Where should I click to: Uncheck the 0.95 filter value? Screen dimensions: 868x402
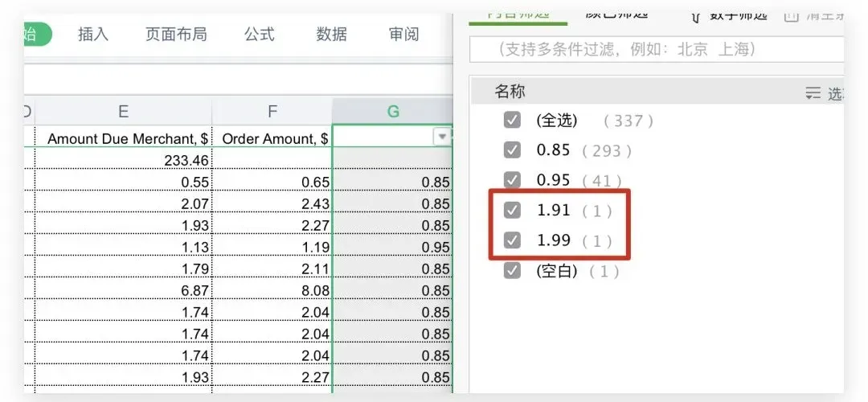coord(512,180)
